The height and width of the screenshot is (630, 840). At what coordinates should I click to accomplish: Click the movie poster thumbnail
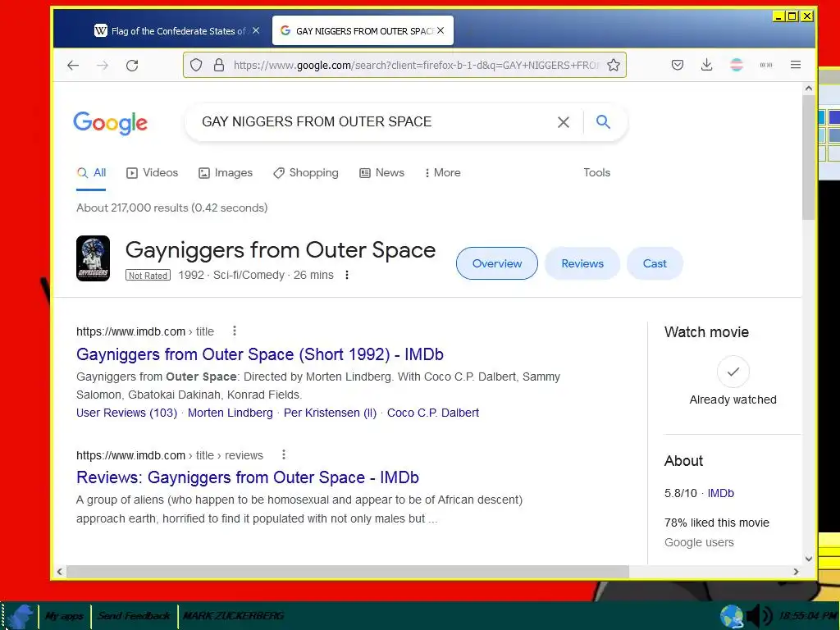[94, 258]
